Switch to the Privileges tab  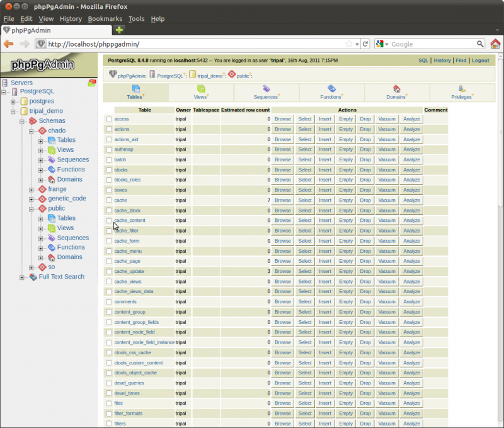coord(462,92)
